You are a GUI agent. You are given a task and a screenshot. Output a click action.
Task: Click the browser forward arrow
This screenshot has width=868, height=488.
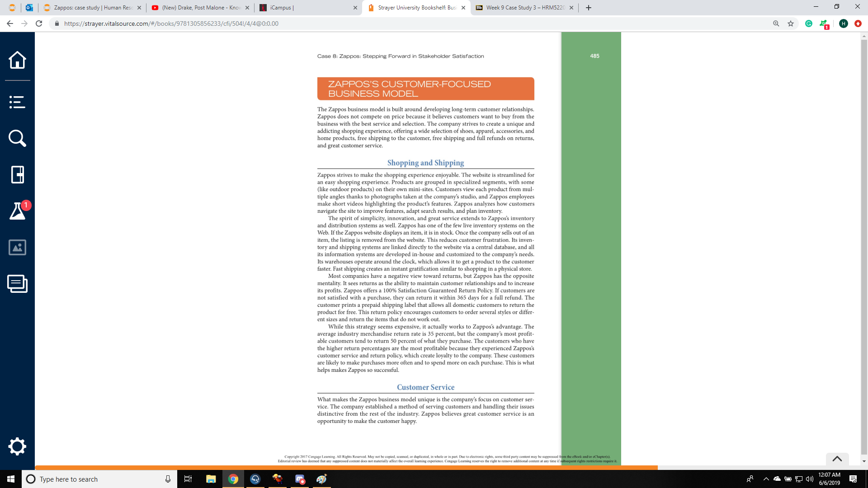tap(24, 23)
